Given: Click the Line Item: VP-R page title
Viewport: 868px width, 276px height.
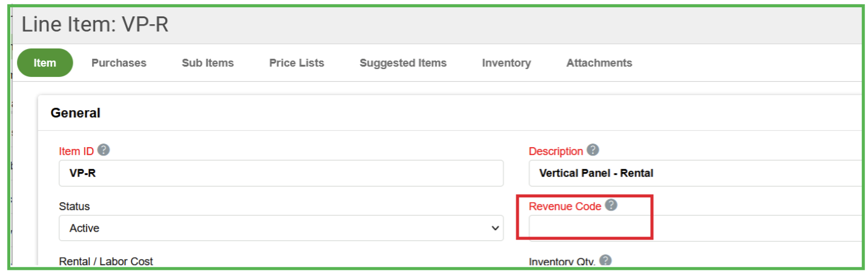Looking at the screenshot, I should click(x=95, y=25).
